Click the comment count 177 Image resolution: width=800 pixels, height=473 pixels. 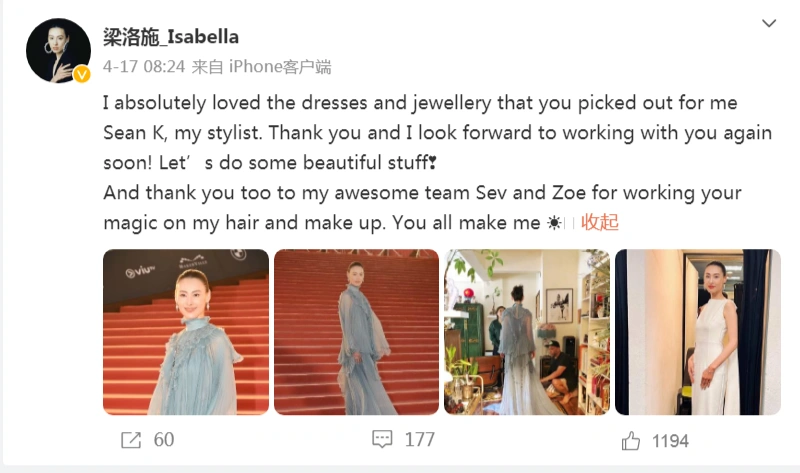pyautogui.click(x=419, y=439)
